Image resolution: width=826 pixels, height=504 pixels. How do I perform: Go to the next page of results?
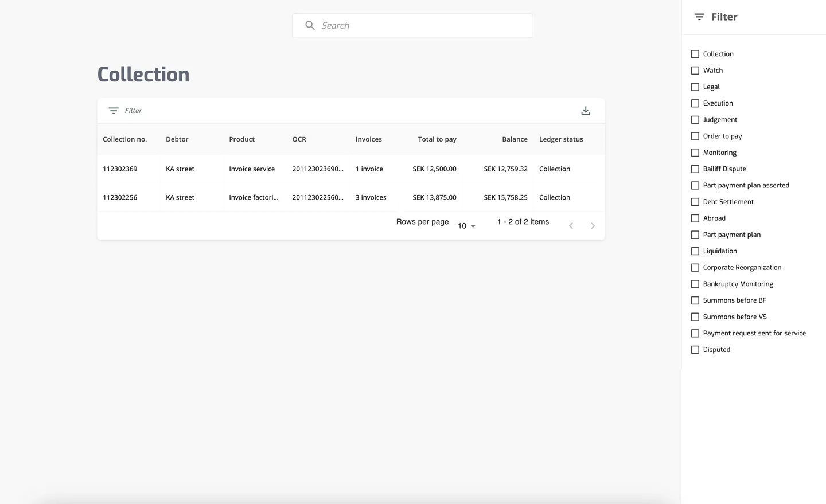[x=593, y=226]
